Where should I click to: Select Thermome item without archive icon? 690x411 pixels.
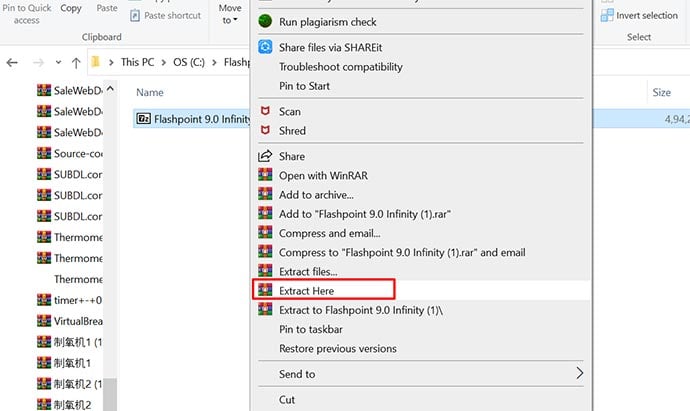78,279
